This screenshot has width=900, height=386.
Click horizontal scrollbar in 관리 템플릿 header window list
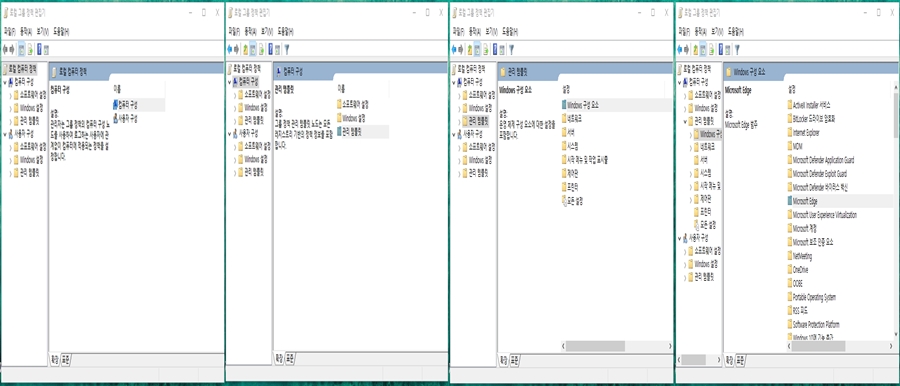coord(596,346)
